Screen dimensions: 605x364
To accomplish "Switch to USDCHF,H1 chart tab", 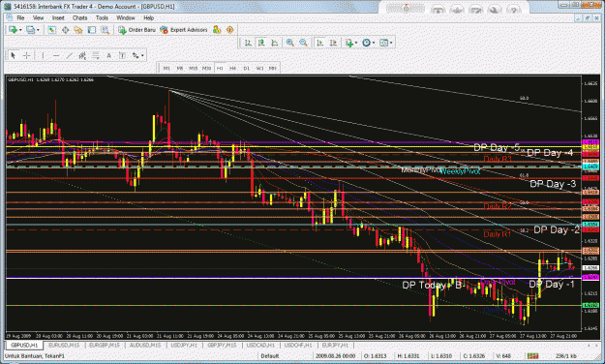I will (x=298, y=345).
